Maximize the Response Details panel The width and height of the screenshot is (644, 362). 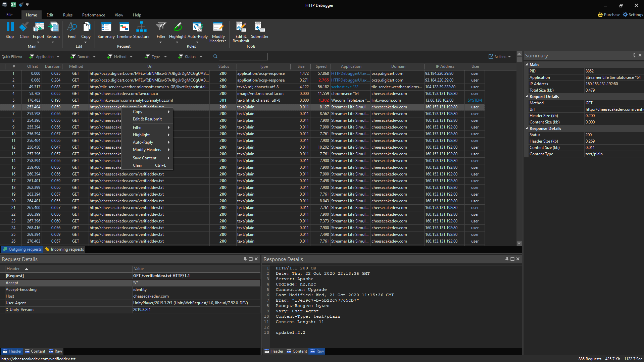pos(512,259)
